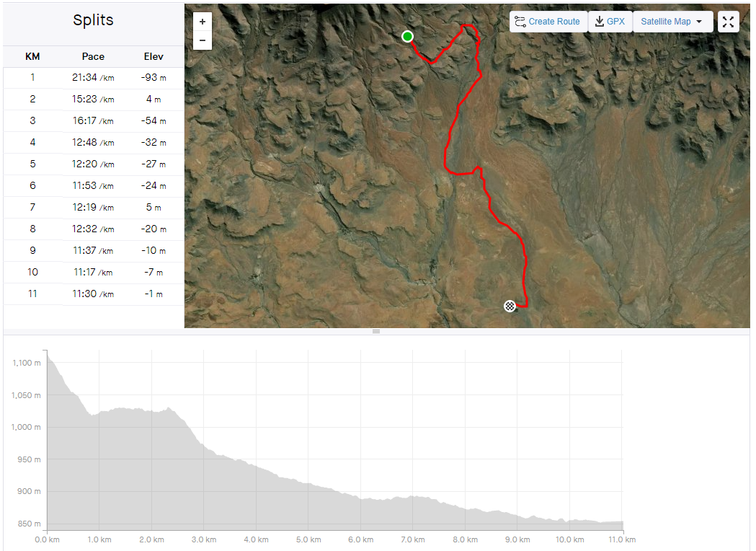Select kilometer 6 split row

tap(93, 186)
